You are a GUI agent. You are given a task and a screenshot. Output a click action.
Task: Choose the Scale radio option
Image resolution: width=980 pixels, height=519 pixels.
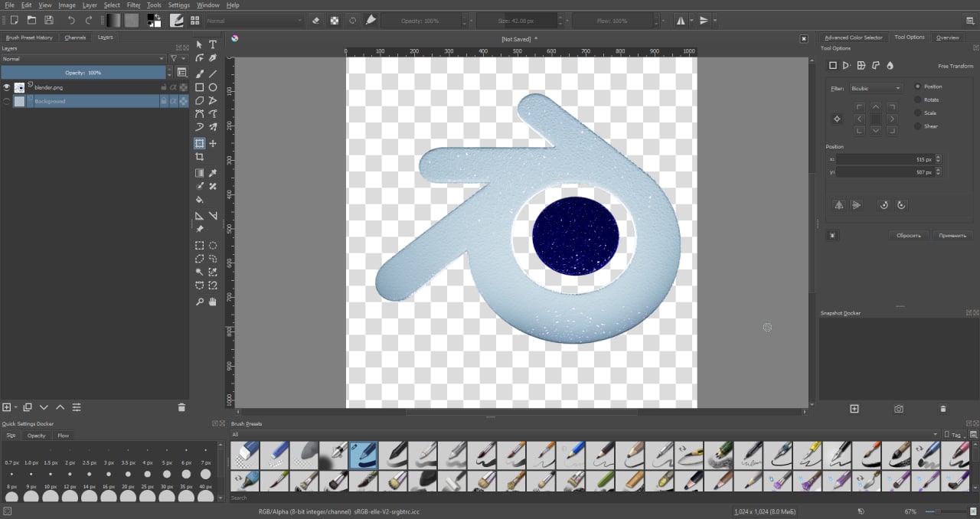[x=918, y=113]
